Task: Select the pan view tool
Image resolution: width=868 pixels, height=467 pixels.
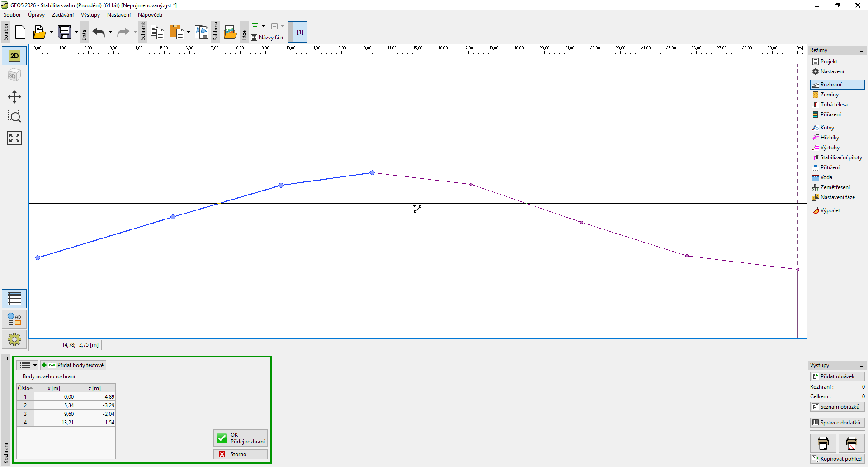Action: click(x=14, y=97)
